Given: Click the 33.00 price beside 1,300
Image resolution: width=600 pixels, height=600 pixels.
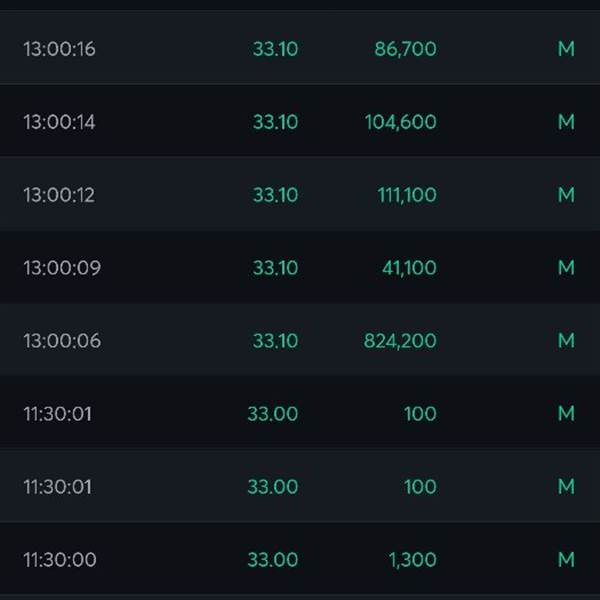Looking at the screenshot, I should pyautogui.click(x=272, y=559).
